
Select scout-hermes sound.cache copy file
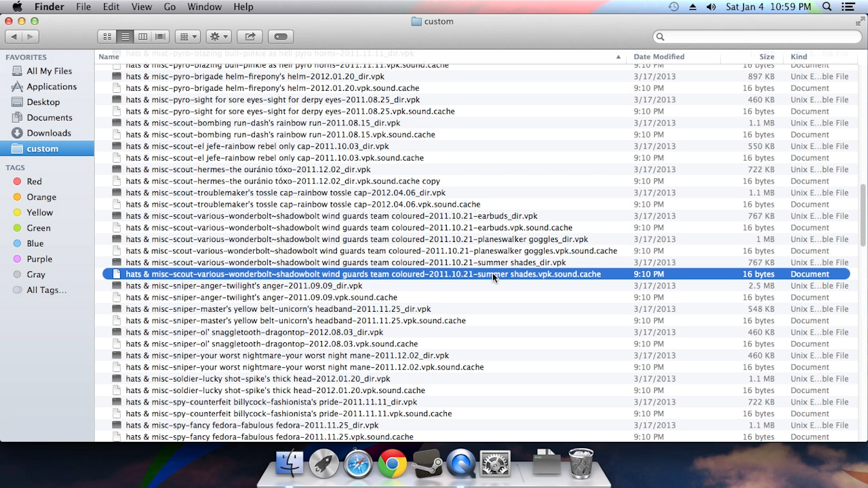point(476,182)
